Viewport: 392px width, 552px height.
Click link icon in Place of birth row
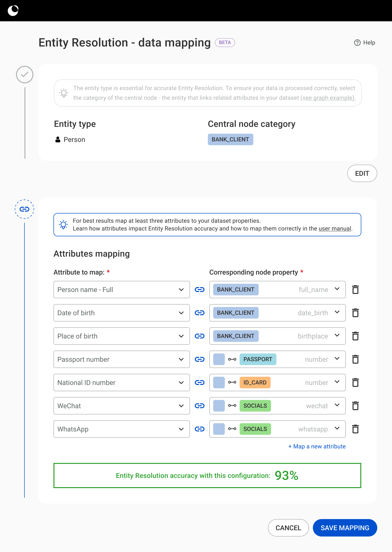[x=200, y=336]
